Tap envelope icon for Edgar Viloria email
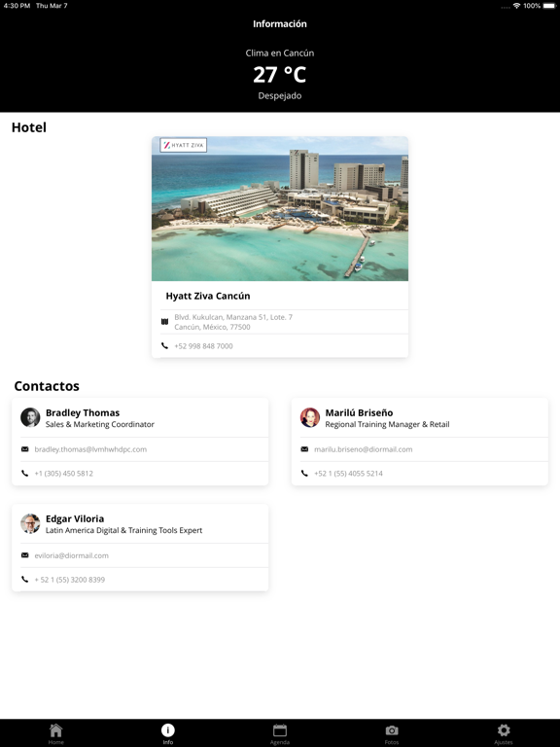 click(24, 555)
